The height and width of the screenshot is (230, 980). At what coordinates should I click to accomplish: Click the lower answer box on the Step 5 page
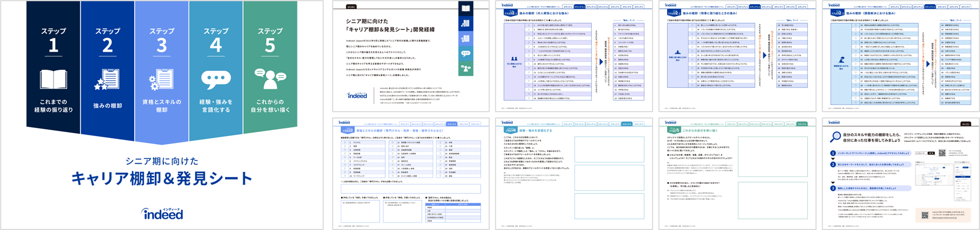point(773,202)
